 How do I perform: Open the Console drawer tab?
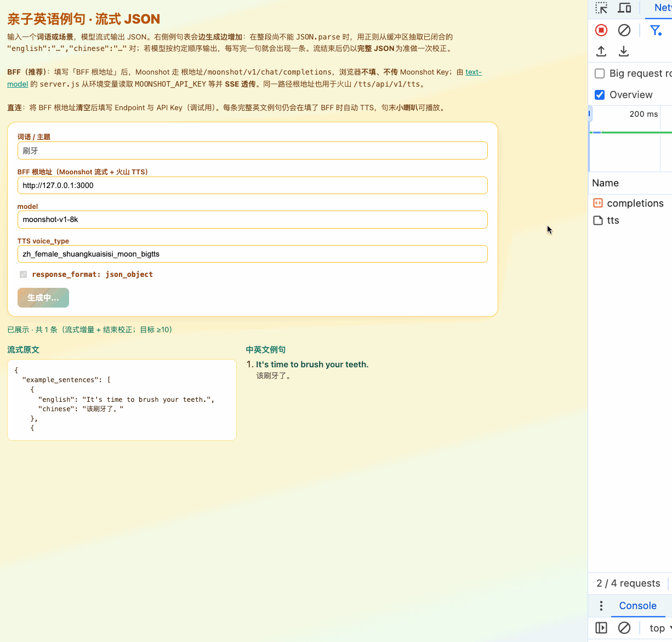(x=637, y=606)
